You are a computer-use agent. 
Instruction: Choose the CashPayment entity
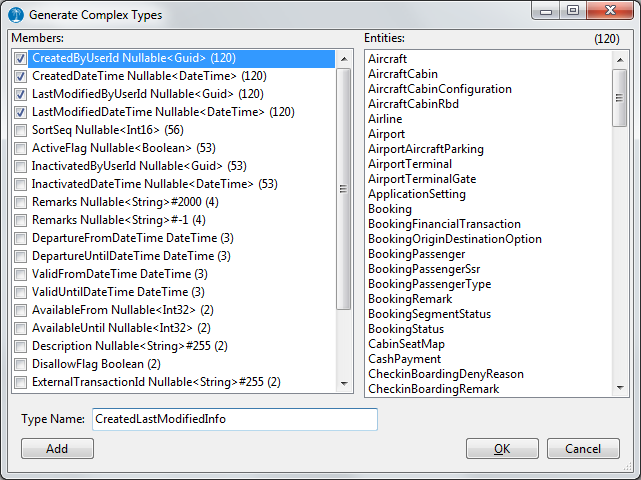(x=404, y=359)
